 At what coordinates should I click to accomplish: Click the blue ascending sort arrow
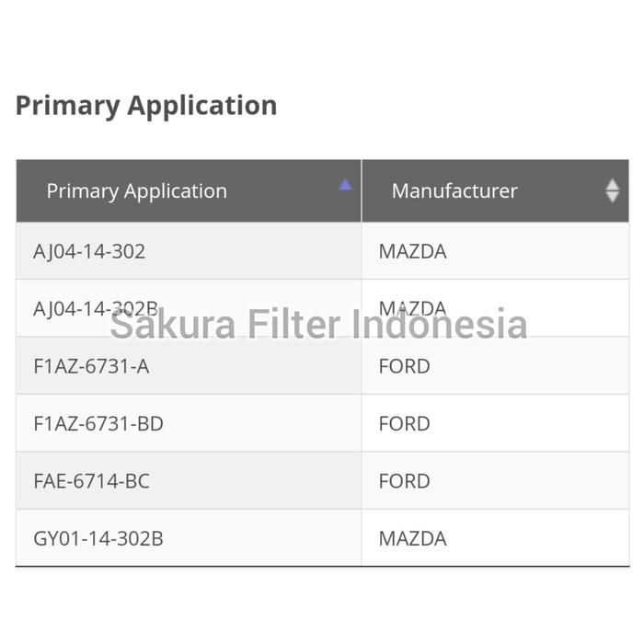point(345,185)
